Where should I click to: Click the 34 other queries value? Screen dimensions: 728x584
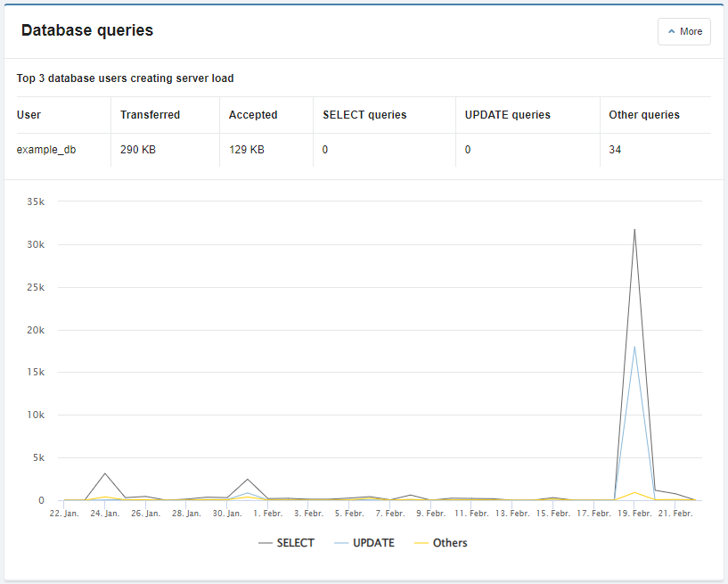pos(615,150)
